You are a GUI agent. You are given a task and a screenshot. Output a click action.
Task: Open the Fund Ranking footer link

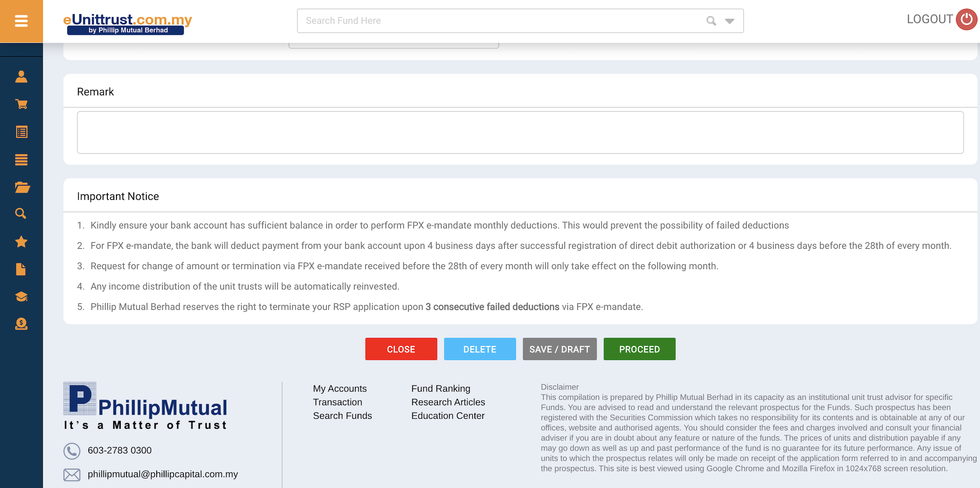coord(441,388)
